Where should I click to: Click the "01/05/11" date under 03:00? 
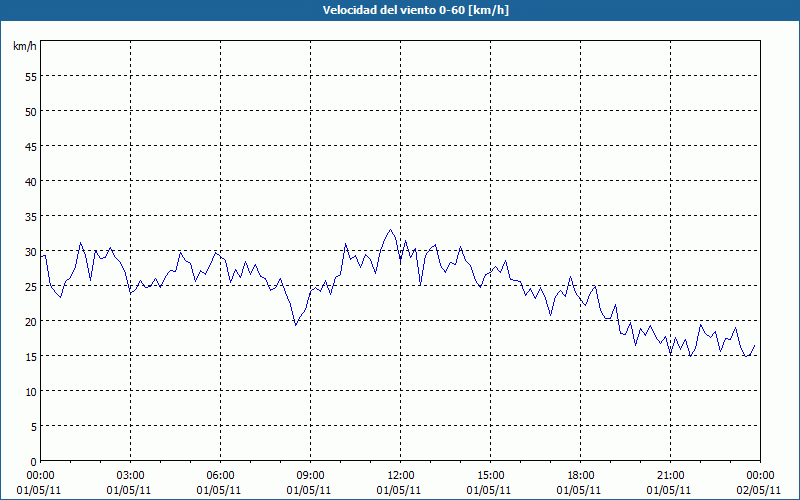pyautogui.click(x=129, y=490)
